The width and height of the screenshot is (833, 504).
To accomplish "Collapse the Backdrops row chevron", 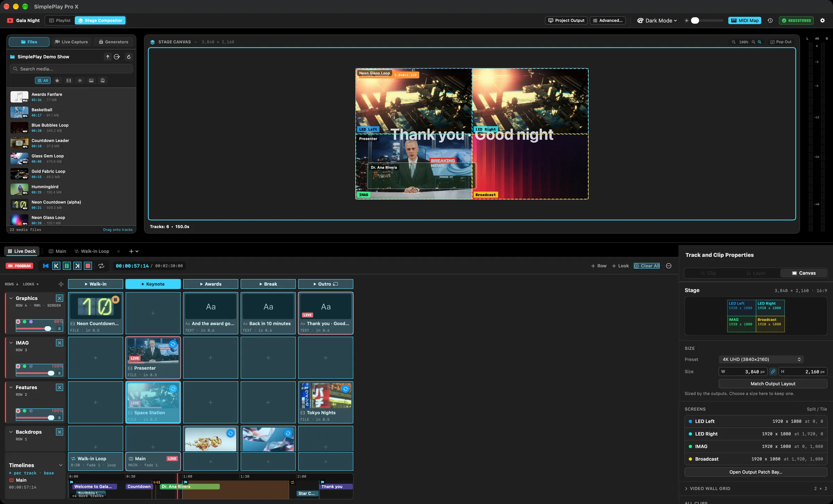I will 11,432.
